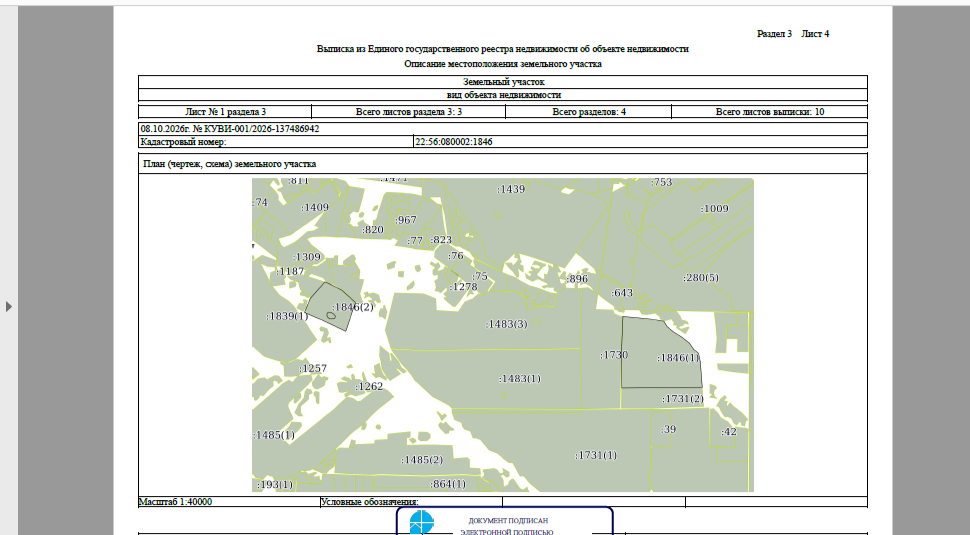Click 'Всего листов раздела 3: 3' cell
This screenshot has width=970, height=535.
tap(408, 112)
